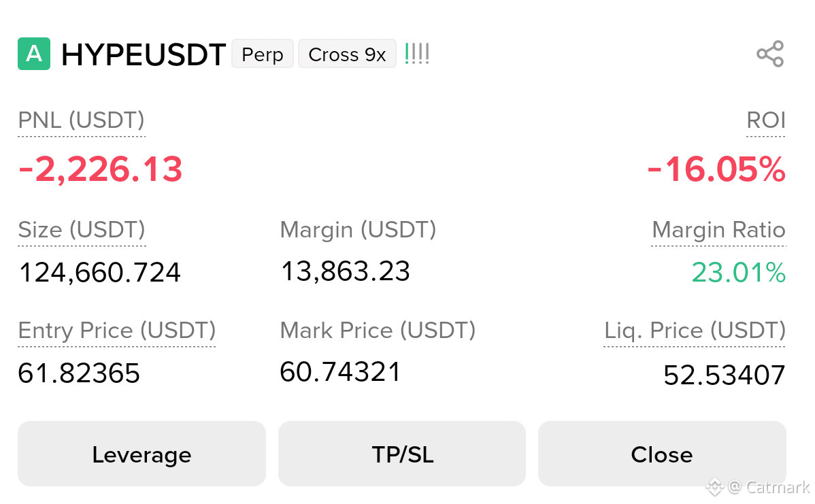Tap the Margin Ratio label
Image resolution: width=815 pixels, height=504 pixels.
(x=718, y=230)
